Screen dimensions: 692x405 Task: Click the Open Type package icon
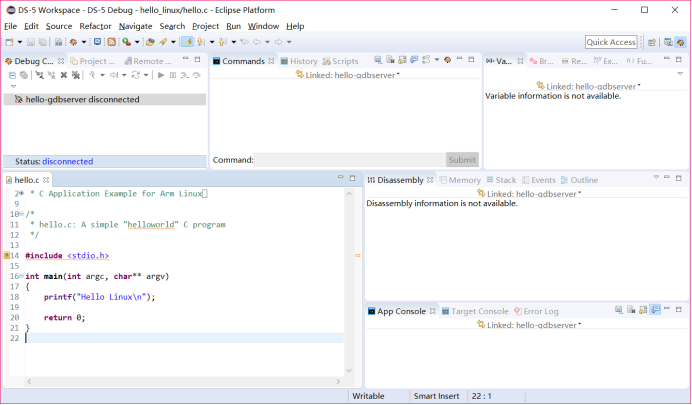click(150, 42)
